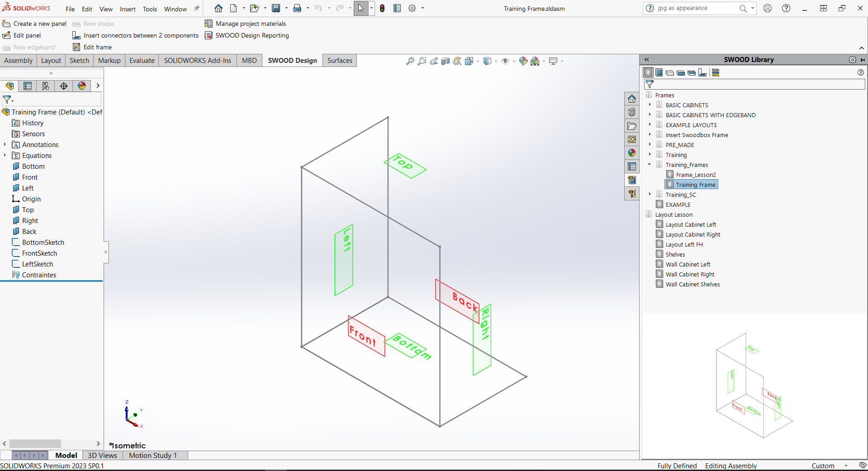This screenshot has height=471, width=868.
Task: Collapse the Training_Frames folder
Action: click(x=650, y=165)
